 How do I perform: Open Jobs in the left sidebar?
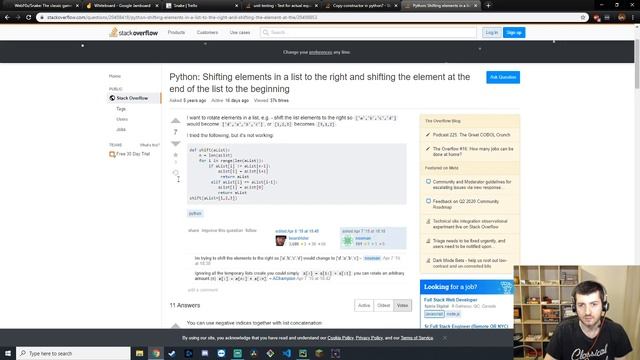tap(121, 129)
